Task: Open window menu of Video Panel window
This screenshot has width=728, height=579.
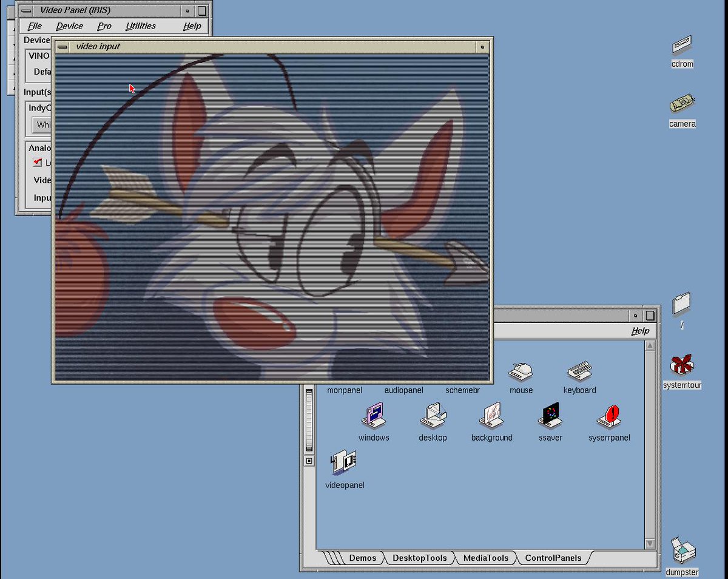Action: (x=25, y=10)
